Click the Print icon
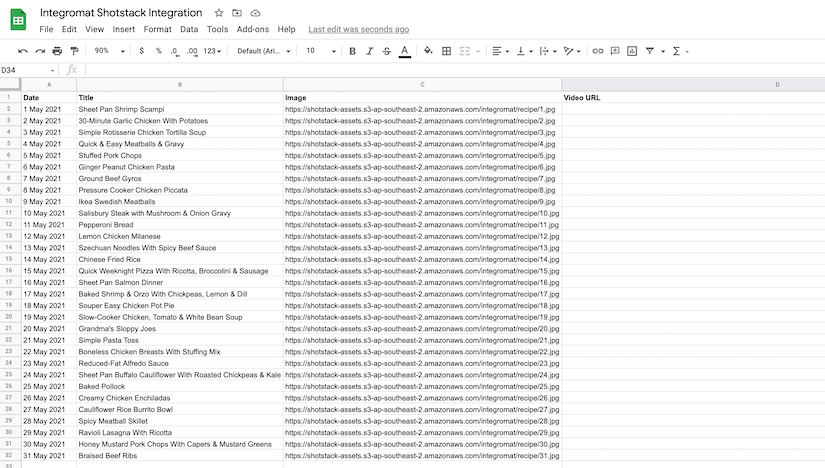This screenshot has width=825, height=468. (57, 51)
